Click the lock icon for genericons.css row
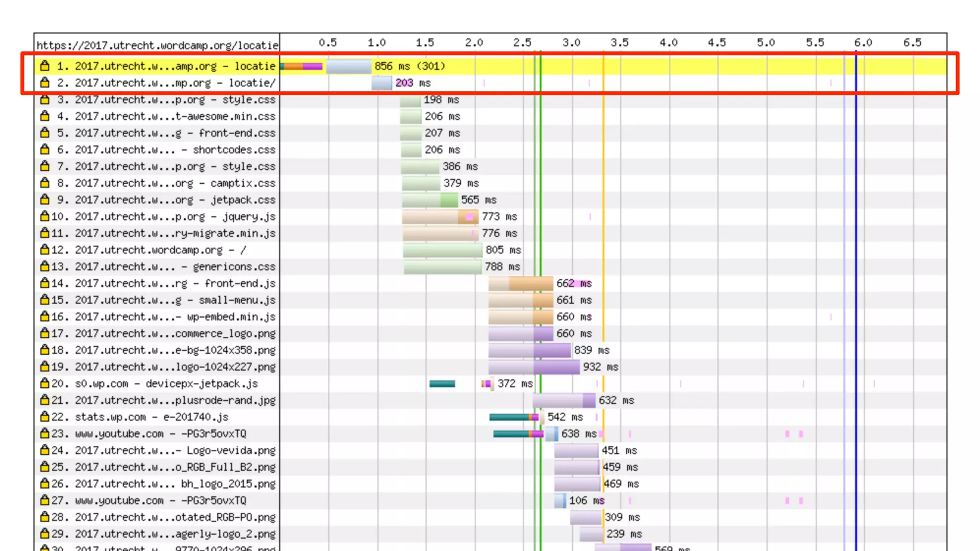The width and height of the screenshot is (980, 551). tap(45, 266)
